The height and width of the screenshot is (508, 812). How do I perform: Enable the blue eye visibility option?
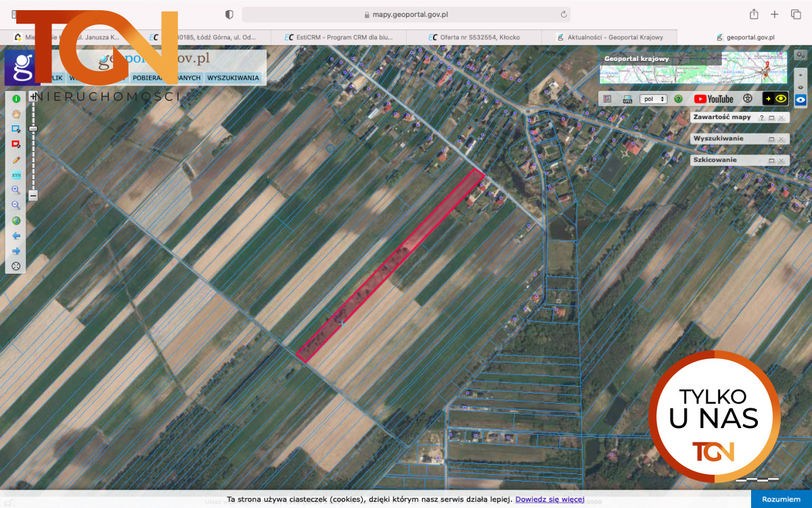click(801, 100)
